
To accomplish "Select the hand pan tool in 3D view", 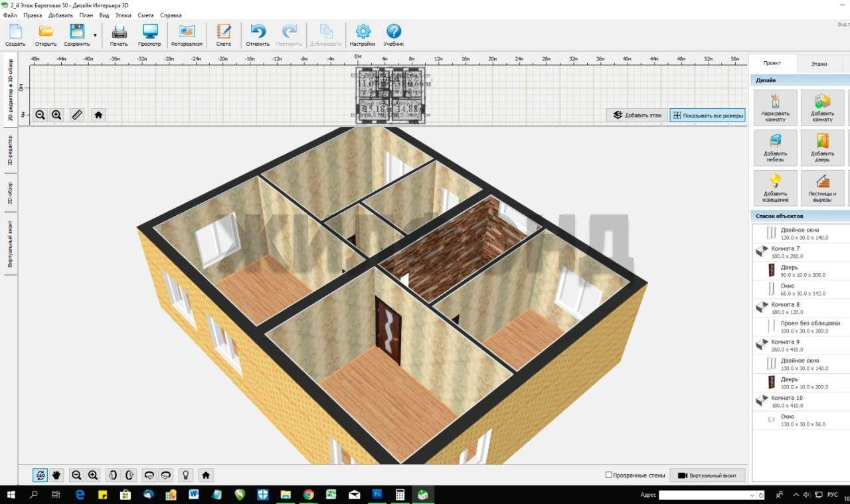I will point(57,475).
